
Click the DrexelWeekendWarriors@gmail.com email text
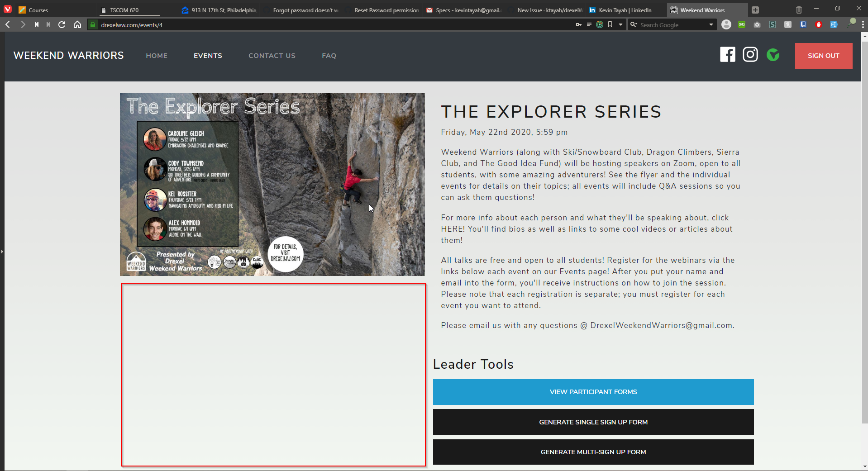661,325
